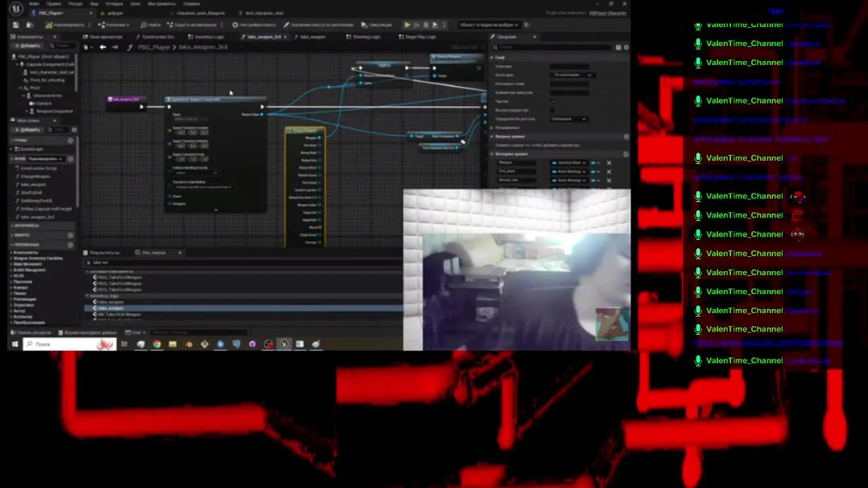
Task: Navigate back with the left arrow icon
Action: pos(102,47)
